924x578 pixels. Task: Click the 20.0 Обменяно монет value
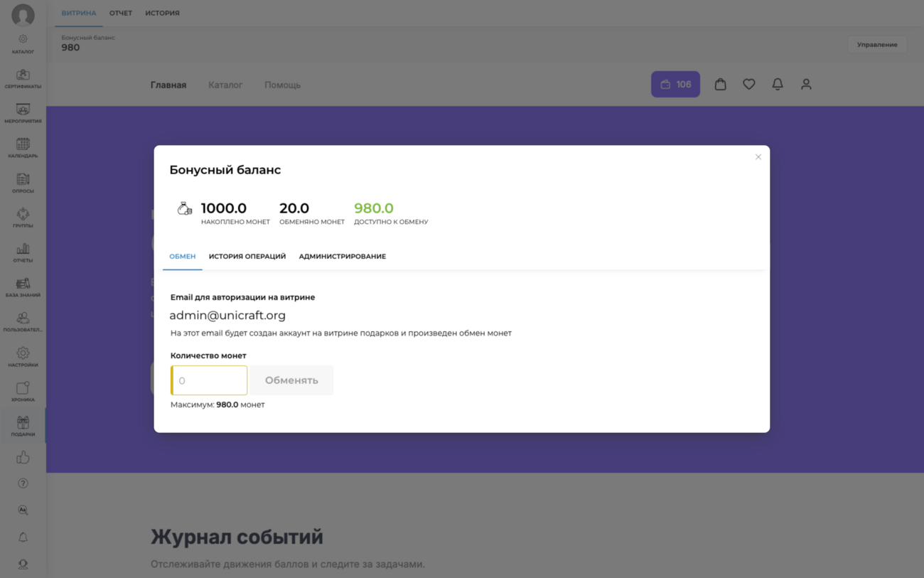(294, 208)
